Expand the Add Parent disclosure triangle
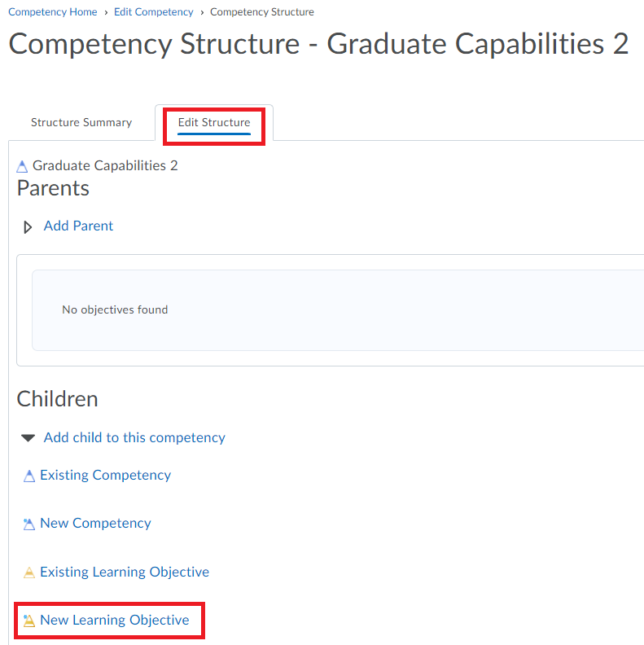This screenshot has height=645, width=644. [x=28, y=227]
